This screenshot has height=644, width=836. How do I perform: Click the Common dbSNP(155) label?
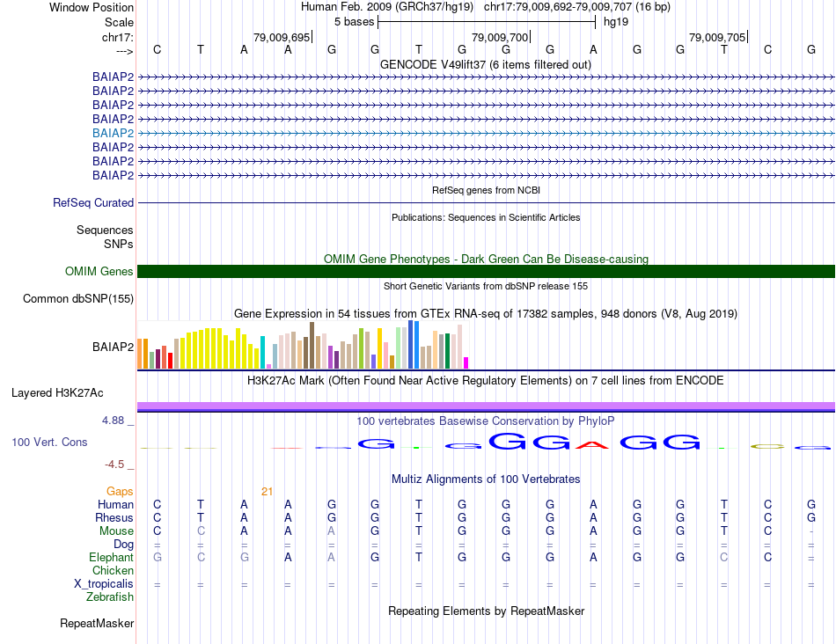click(78, 298)
